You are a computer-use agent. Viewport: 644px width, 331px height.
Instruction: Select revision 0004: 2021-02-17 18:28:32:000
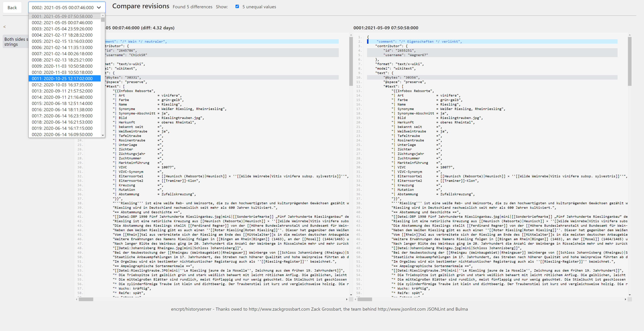[65, 35]
